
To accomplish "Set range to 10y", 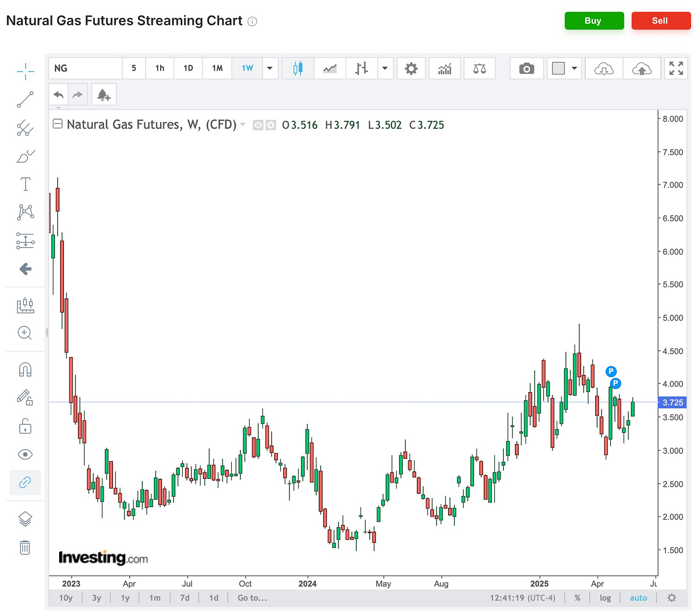I will pos(66,598).
